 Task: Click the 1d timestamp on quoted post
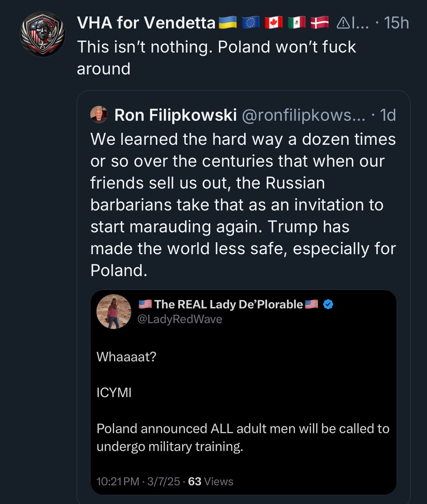(388, 115)
